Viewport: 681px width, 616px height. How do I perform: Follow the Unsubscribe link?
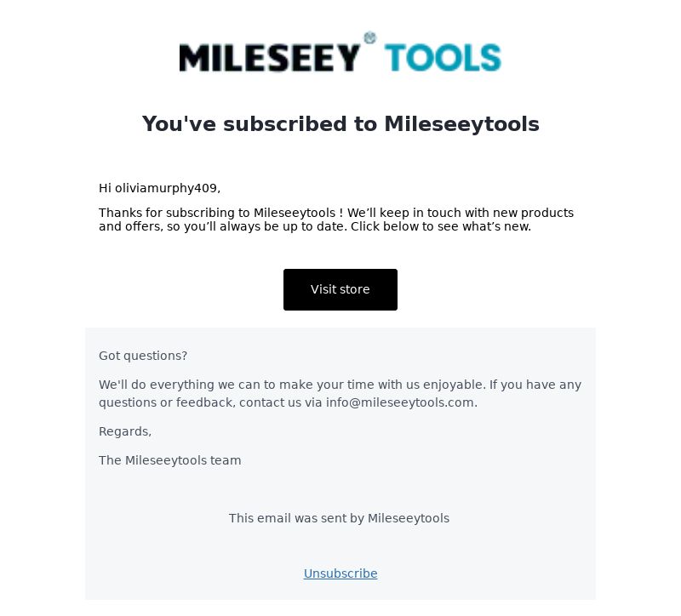tap(340, 573)
